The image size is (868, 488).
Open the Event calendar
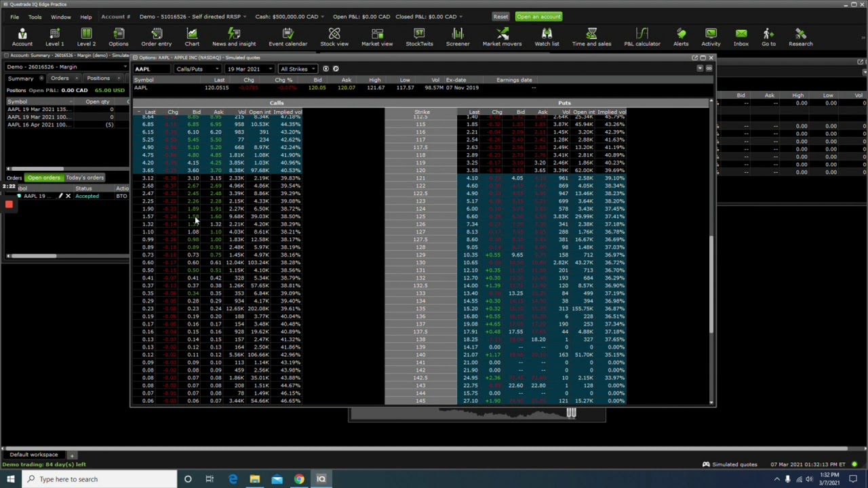point(288,37)
